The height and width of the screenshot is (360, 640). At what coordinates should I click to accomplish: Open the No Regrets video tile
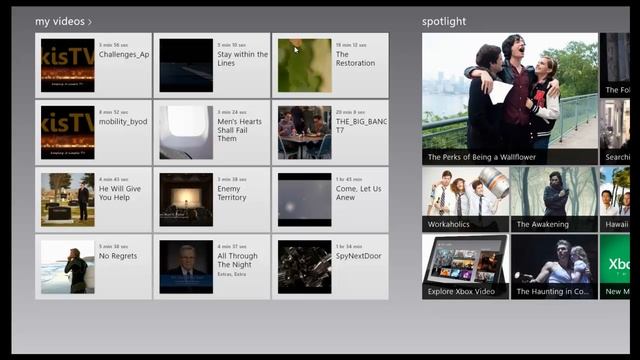click(x=93, y=267)
